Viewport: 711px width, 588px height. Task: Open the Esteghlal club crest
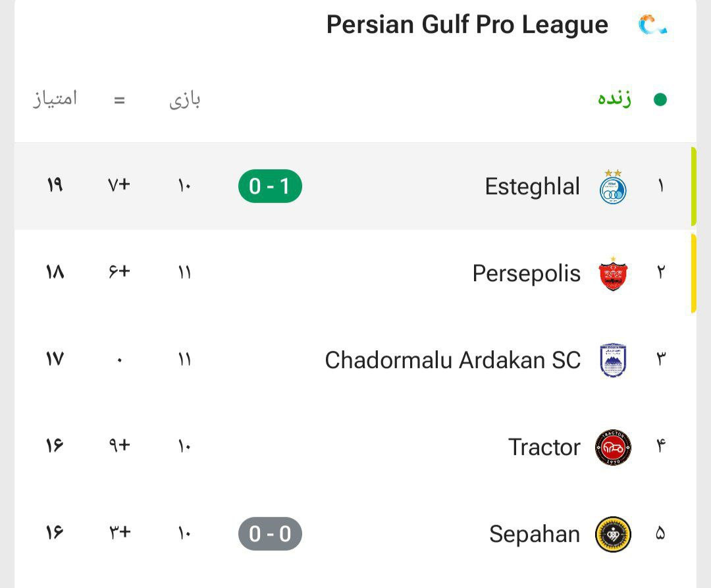coord(613,186)
